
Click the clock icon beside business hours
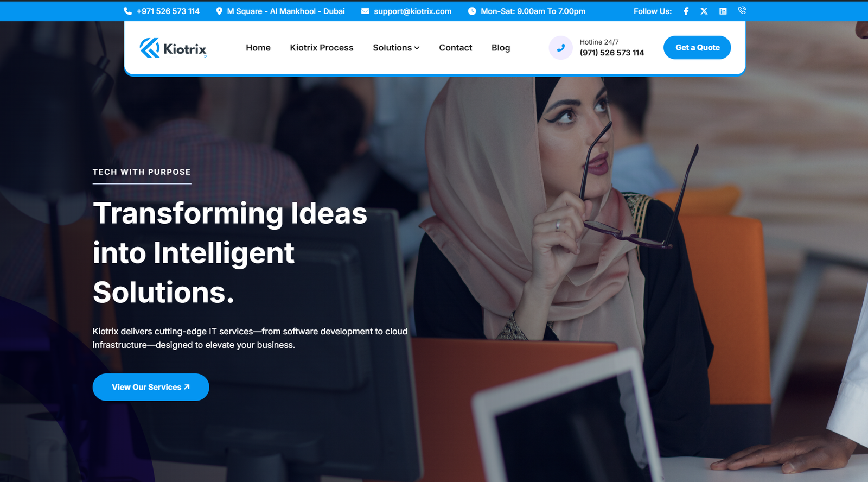click(x=472, y=11)
